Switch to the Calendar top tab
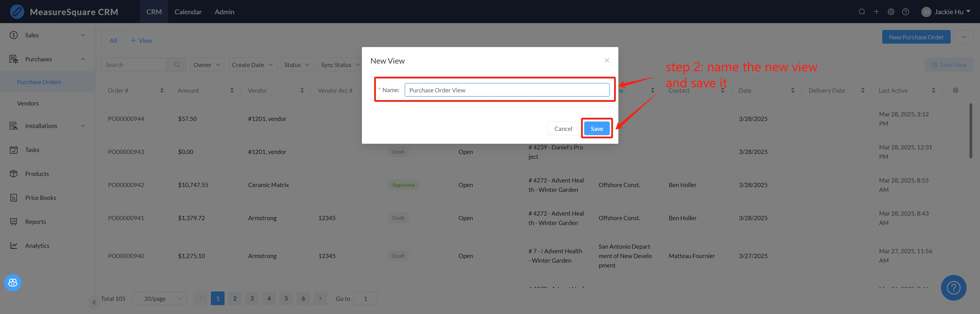Screen dimensions: 980x314 [x=188, y=12]
